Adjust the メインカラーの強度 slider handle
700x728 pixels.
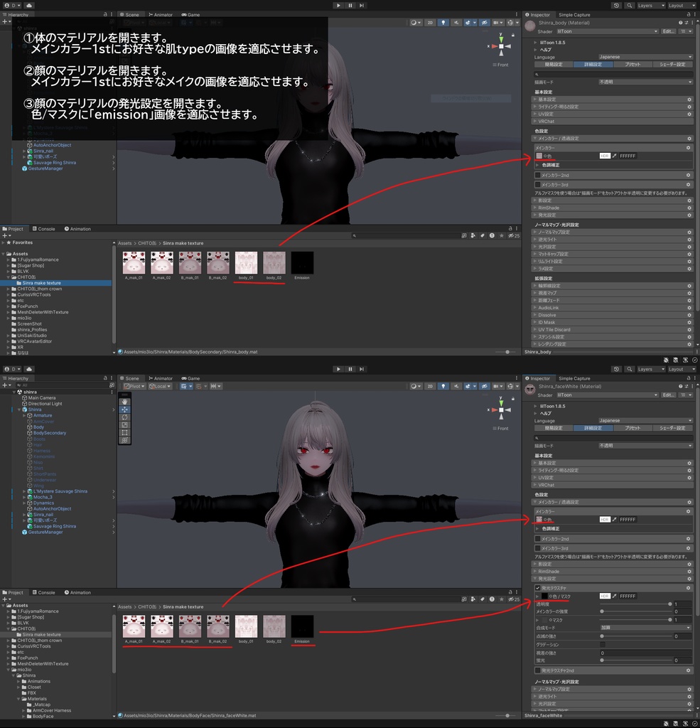[x=602, y=611]
